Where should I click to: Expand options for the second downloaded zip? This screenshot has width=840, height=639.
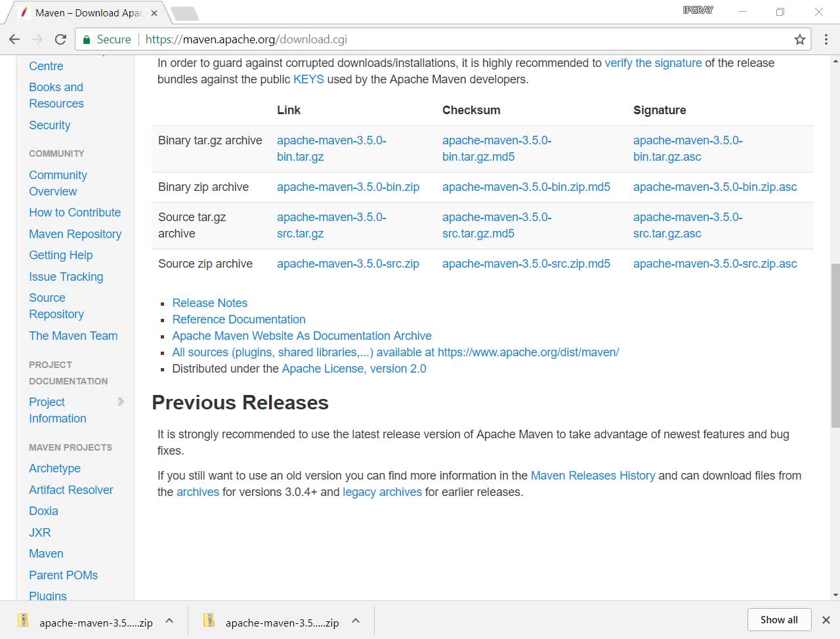coord(355,619)
